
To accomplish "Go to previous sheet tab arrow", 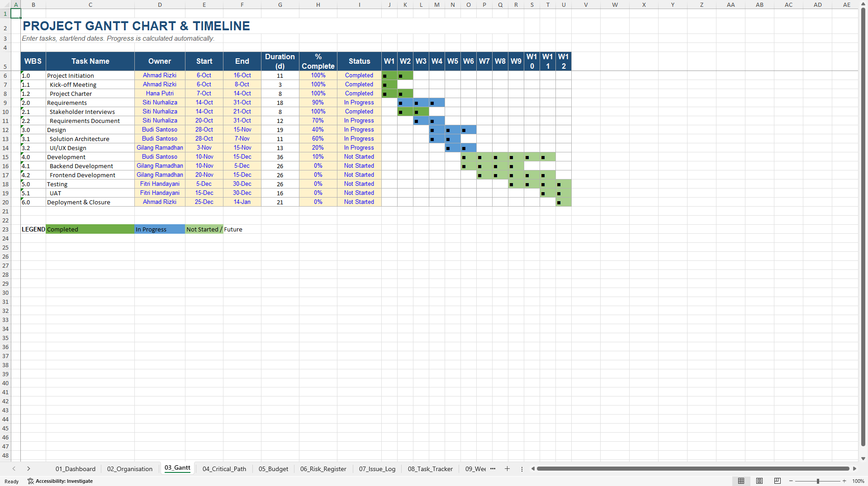I will pyautogui.click(x=14, y=469).
